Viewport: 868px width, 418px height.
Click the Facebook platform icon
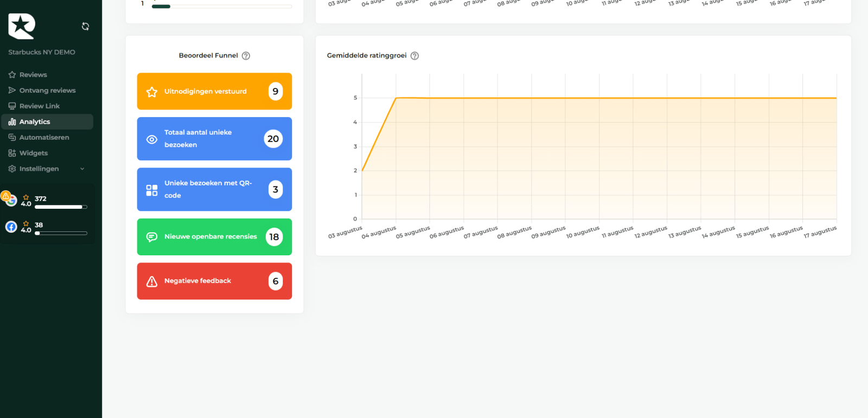click(x=11, y=227)
